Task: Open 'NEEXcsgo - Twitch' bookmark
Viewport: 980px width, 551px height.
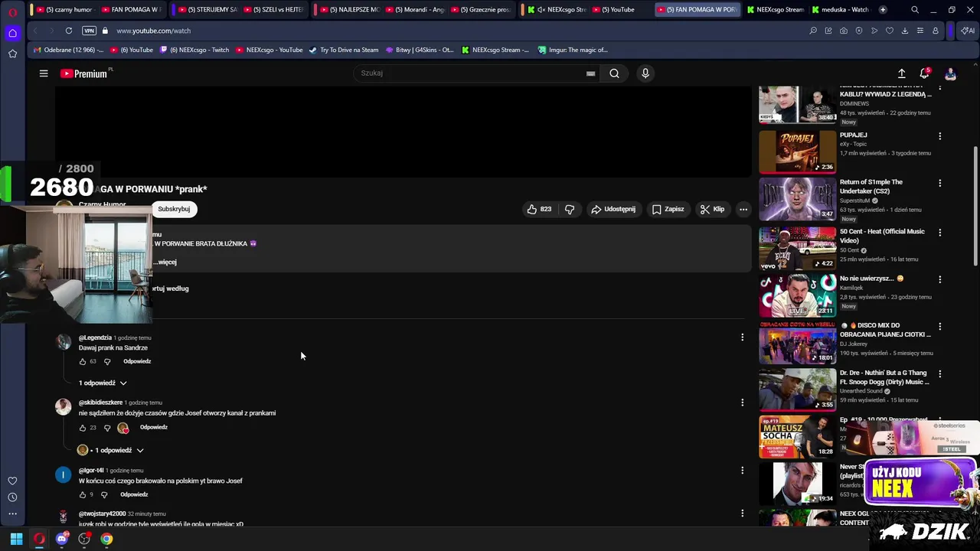Action: 194,50
